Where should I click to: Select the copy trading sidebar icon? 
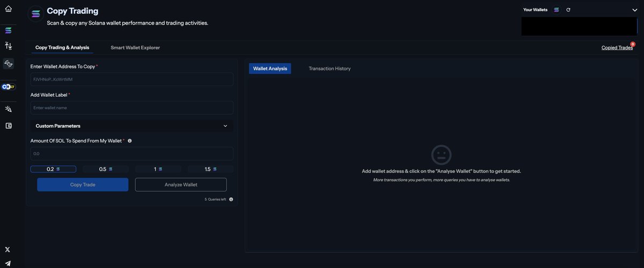pos(8,63)
